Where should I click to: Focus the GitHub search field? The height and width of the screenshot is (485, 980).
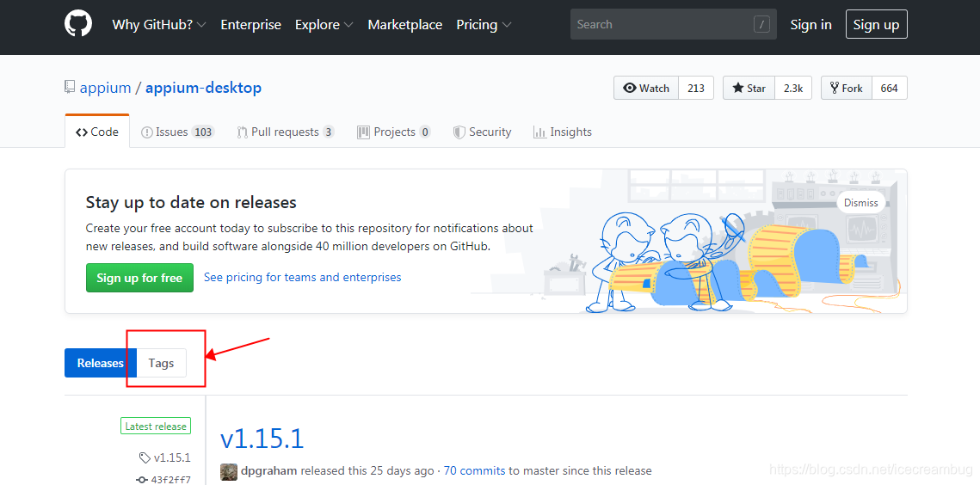(673, 24)
